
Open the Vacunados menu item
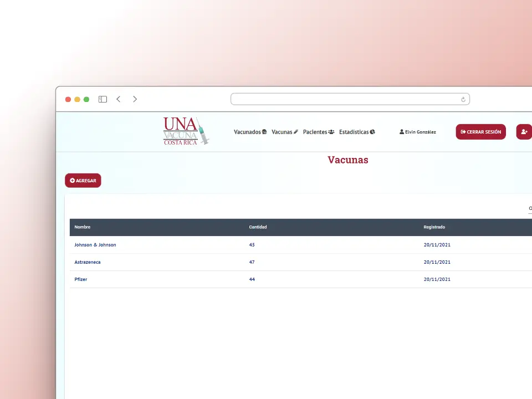pos(250,132)
